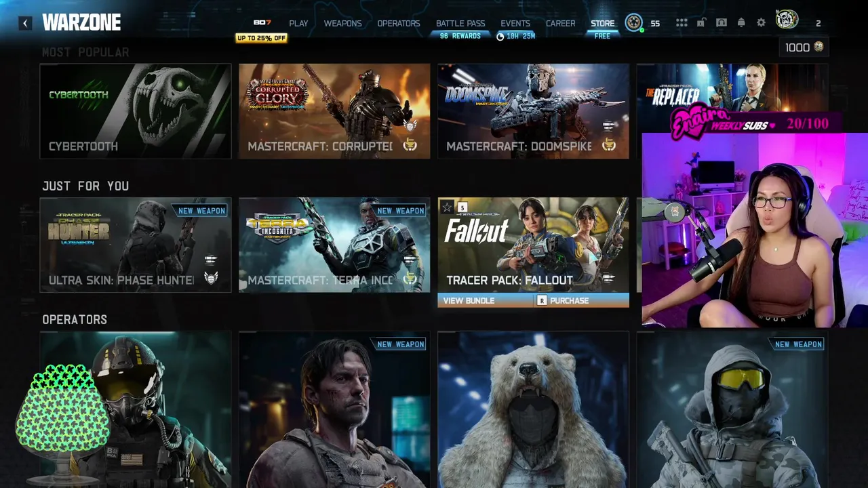Viewport: 868px width, 488px height.
Task: Switch to the Play tab
Action: tap(298, 23)
